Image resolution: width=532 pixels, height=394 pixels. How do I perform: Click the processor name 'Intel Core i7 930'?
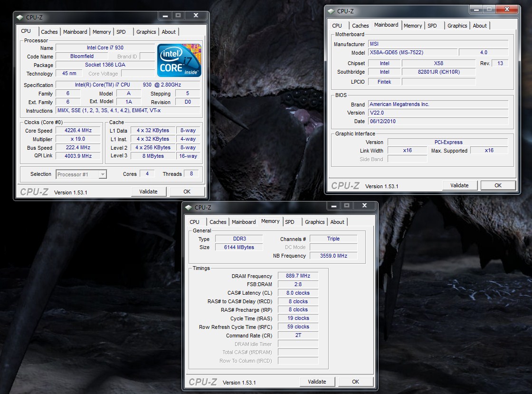click(x=105, y=48)
